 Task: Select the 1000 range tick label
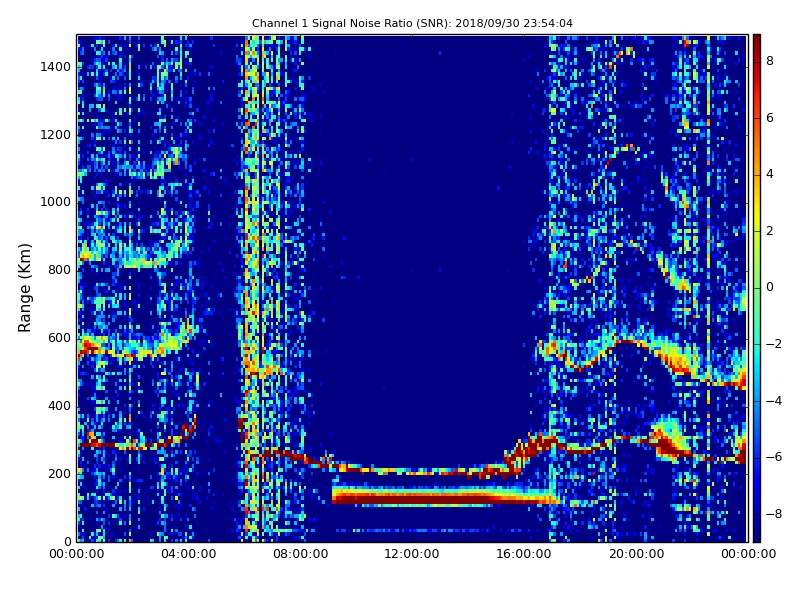click(x=56, y=202)
